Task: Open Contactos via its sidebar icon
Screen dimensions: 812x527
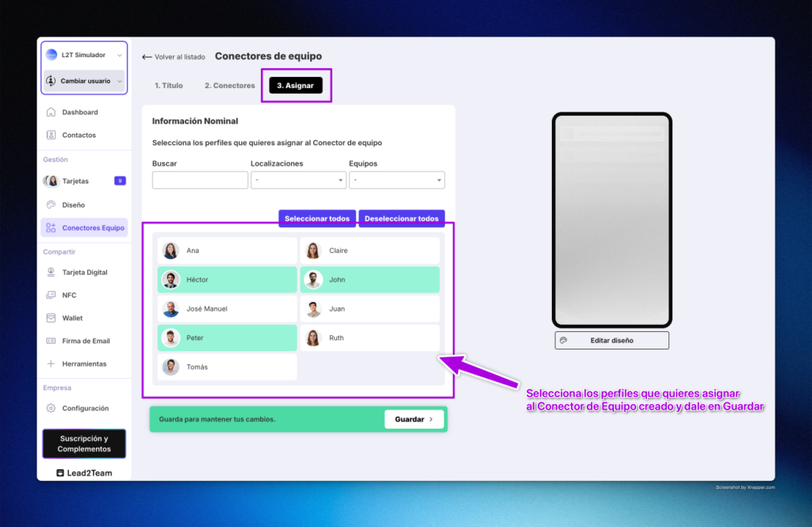Action: click(x=51, y=136)
